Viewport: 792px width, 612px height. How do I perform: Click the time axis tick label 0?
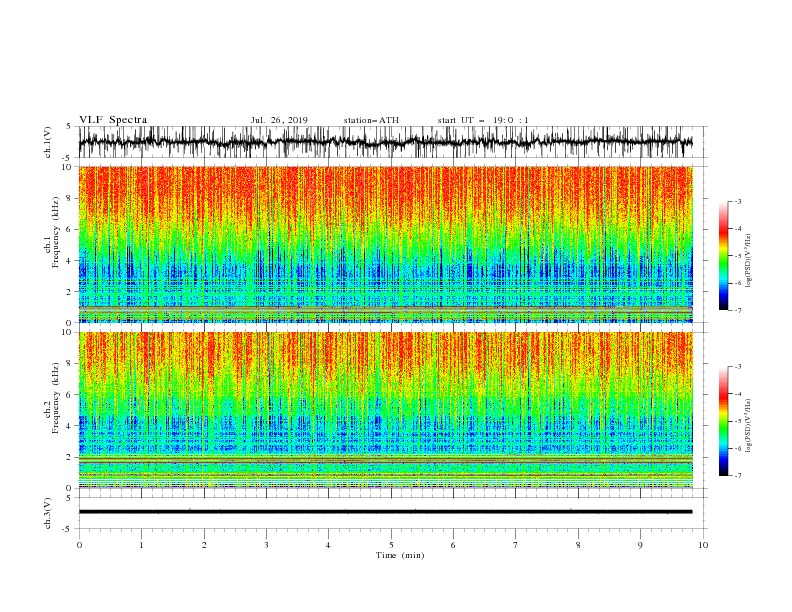click(79, 545)
